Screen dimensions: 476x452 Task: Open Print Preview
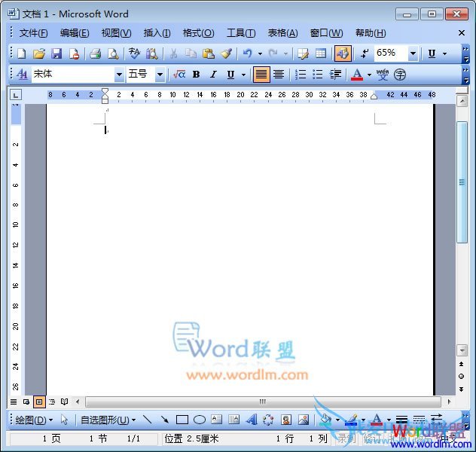pos(113,53)
